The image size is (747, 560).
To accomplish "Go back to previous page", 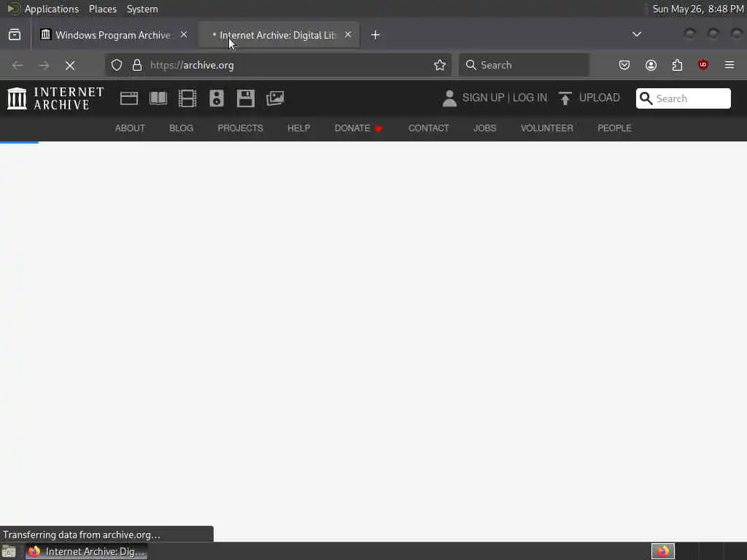I will pos(18,65).
